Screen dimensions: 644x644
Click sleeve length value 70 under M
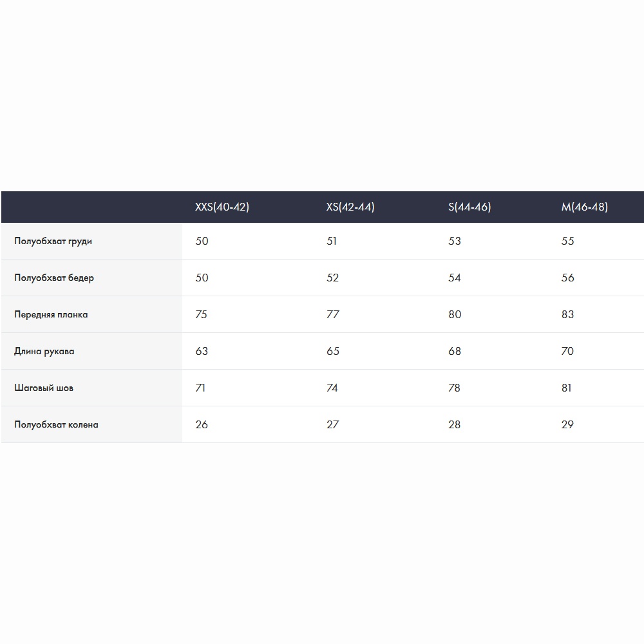point(567,351)
